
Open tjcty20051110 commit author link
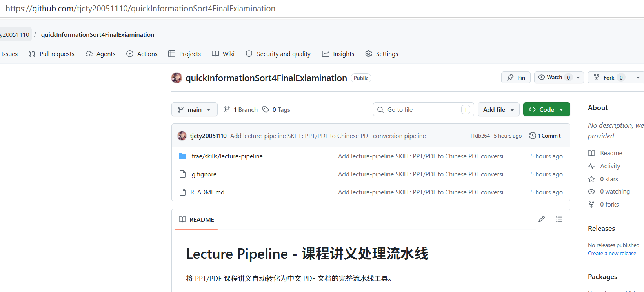[208, 136]
